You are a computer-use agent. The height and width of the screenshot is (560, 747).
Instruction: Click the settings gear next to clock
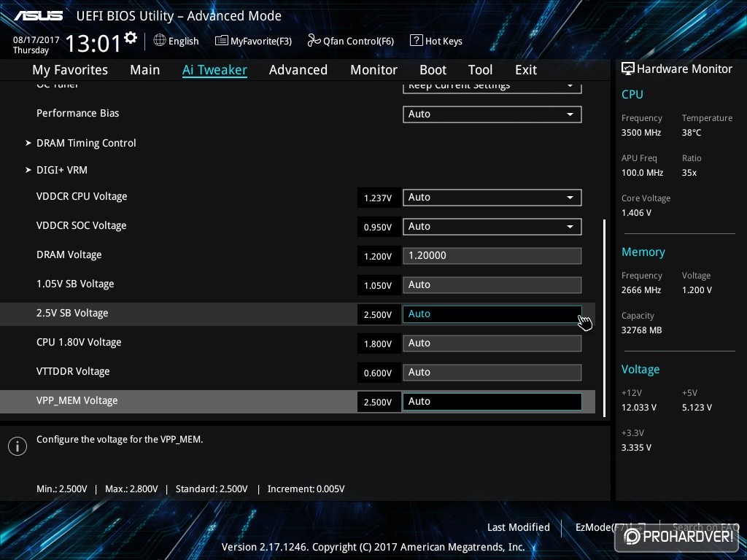(131, 38)
